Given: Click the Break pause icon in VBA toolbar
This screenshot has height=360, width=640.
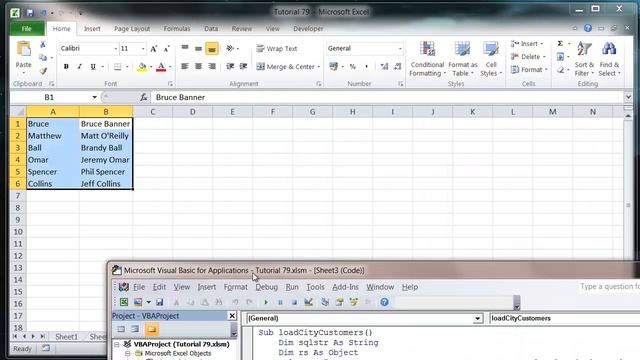Looking at the screenshot, I should click(280, 302).
